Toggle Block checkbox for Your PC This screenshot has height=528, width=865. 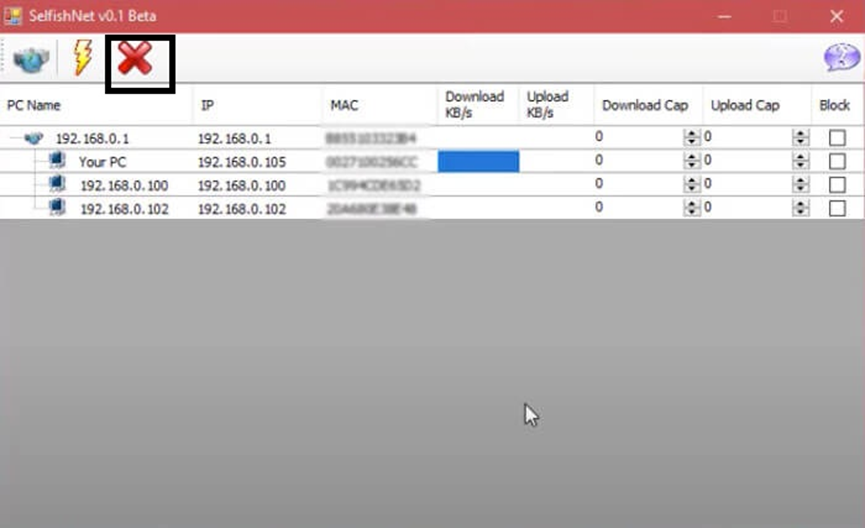(837, 161)
